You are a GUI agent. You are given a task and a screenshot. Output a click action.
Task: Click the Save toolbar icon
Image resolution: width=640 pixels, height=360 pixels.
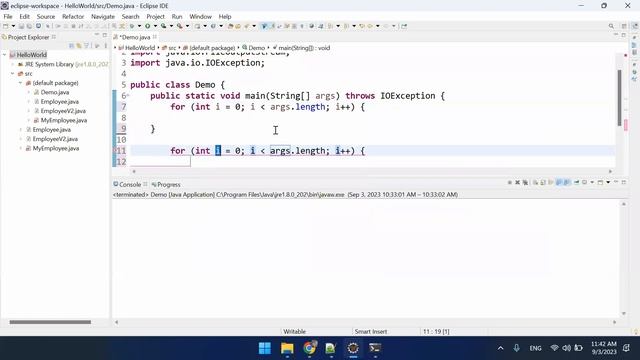[x=21, y=26]
